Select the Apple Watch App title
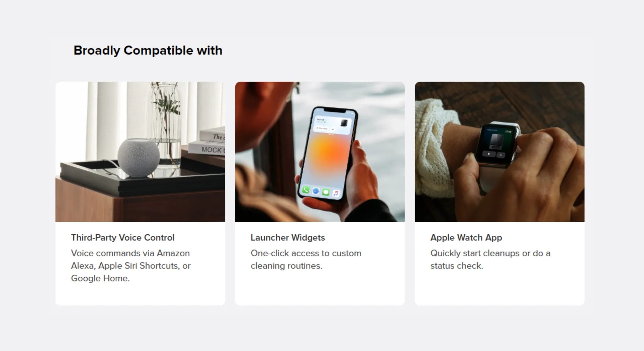Viewport: 644px width, 351px height. pos(466,238)
